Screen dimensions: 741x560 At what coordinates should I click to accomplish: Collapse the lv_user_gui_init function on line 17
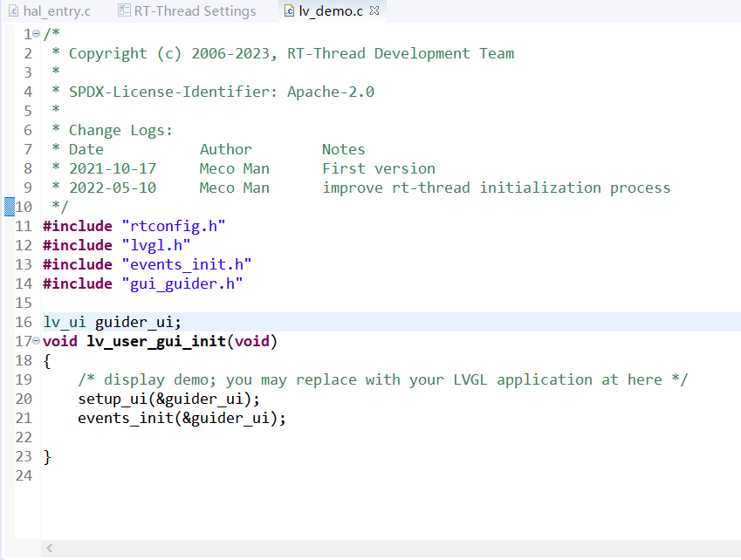coord(35,340)
